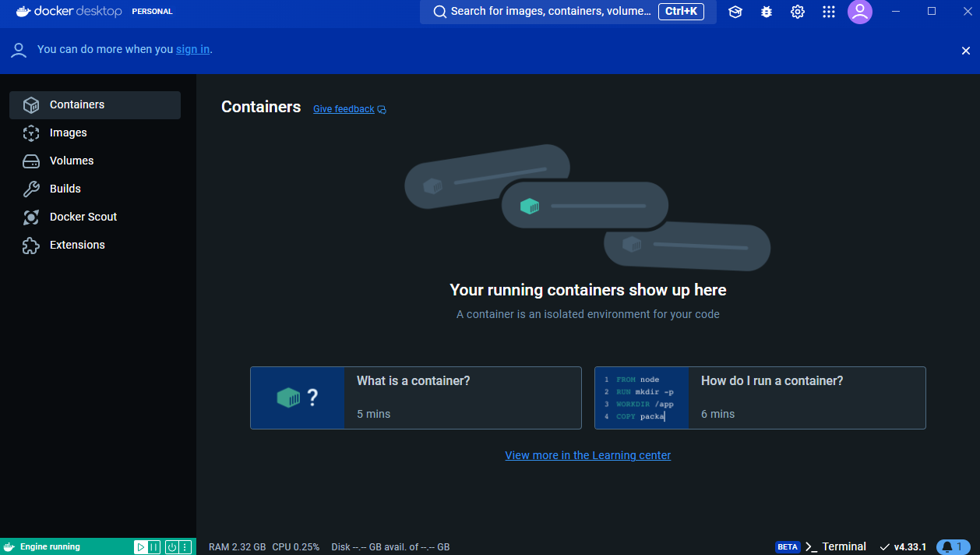Click the search magnifier icon

click(x=440, y=12)
